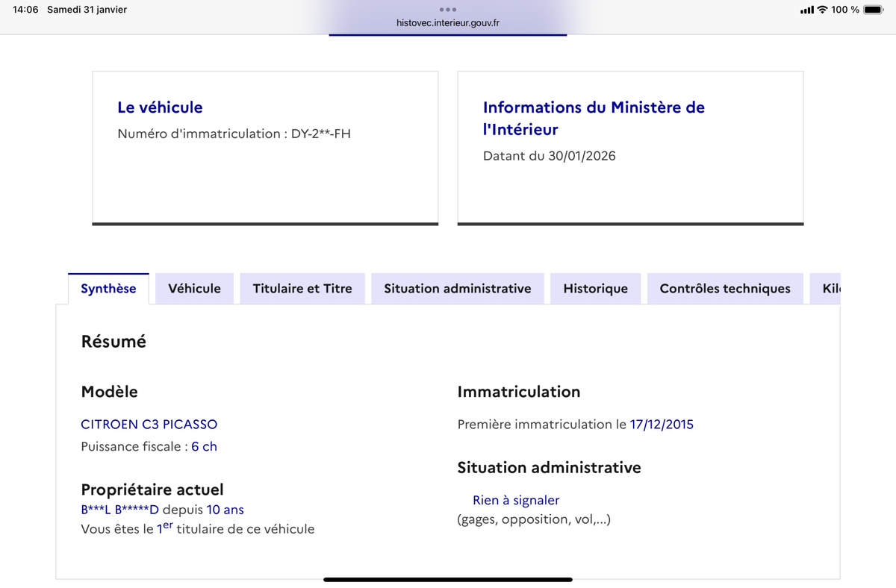Click the 6 ch fiscal power link
The width and height of the screenshot is (896, 588).
(204, 445)
